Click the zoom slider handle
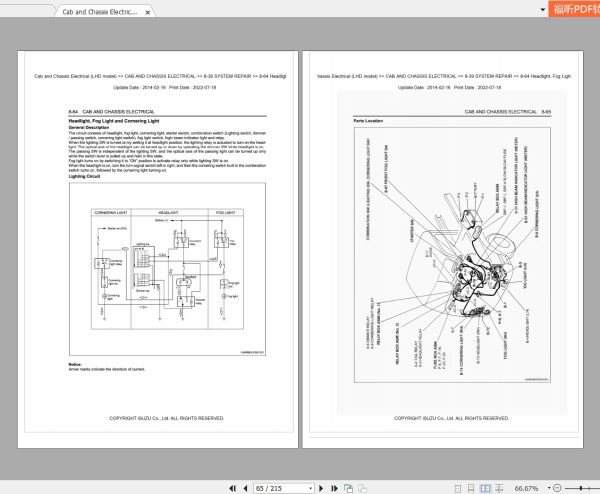 (581, 488)
